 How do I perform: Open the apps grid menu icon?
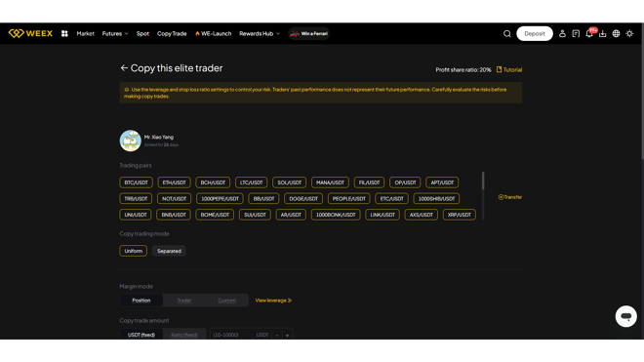tap(64, 34)
